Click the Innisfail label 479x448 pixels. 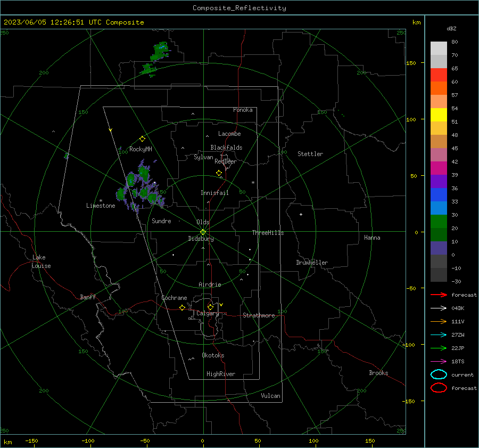click(x=214, y=193)
